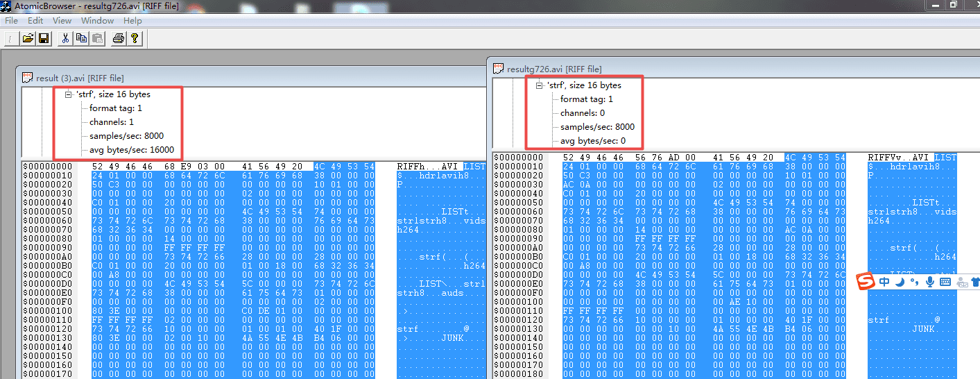Select 'strf', size 16 bytes in result (3).avi
The image size is (980, 379).
point(112,94)
